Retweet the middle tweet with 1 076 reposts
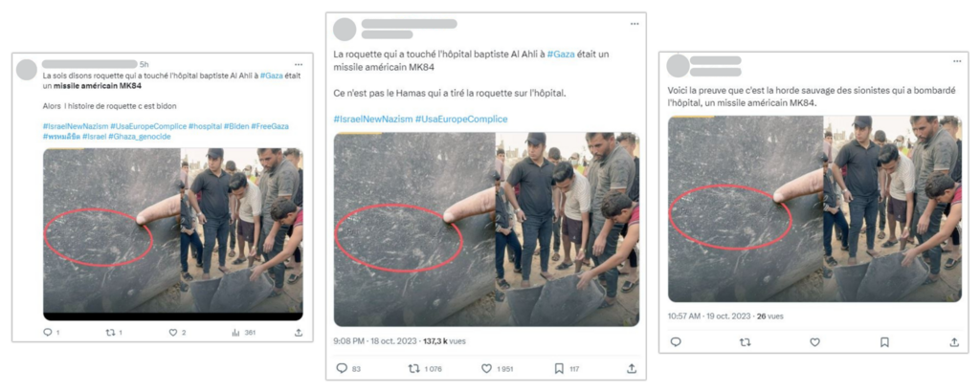 [413, 368]
